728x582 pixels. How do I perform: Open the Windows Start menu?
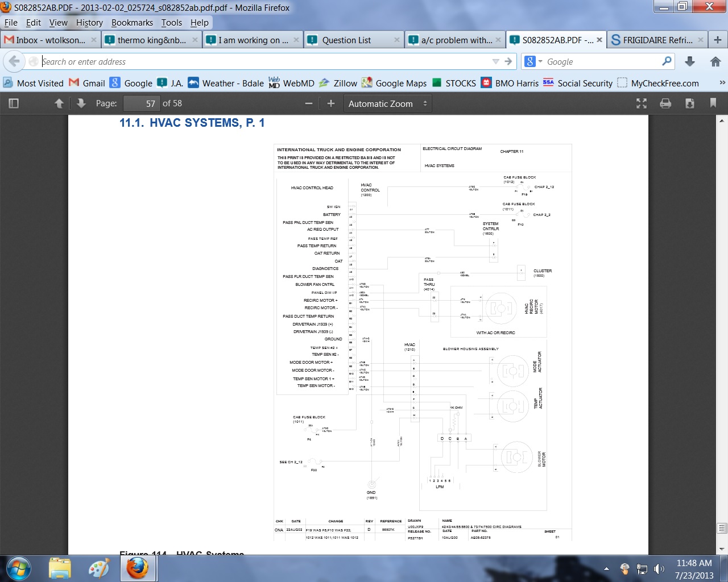tap(19, 568)
